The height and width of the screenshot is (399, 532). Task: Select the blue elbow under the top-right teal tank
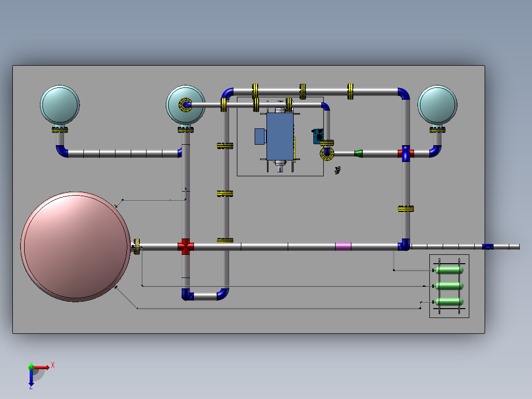(435, 152)
